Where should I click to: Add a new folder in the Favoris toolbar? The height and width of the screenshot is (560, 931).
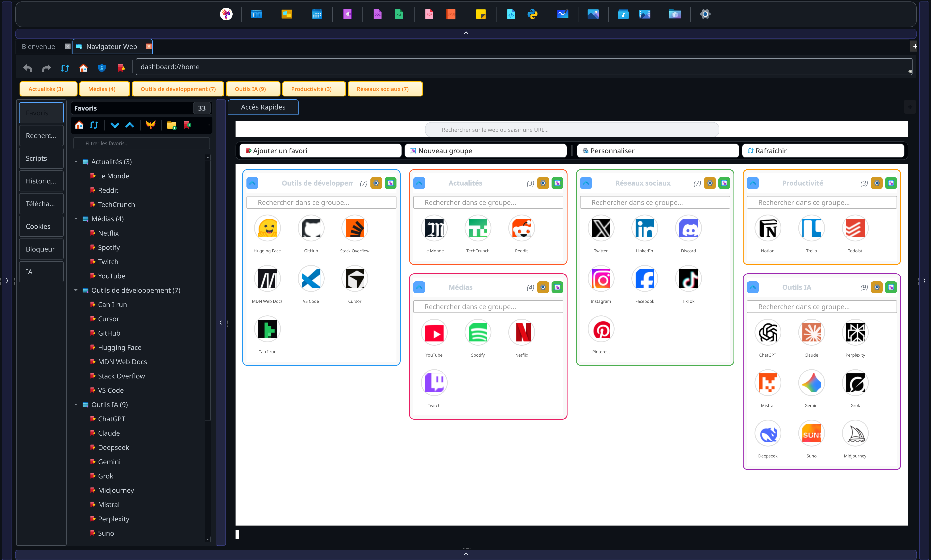point(172,125)
